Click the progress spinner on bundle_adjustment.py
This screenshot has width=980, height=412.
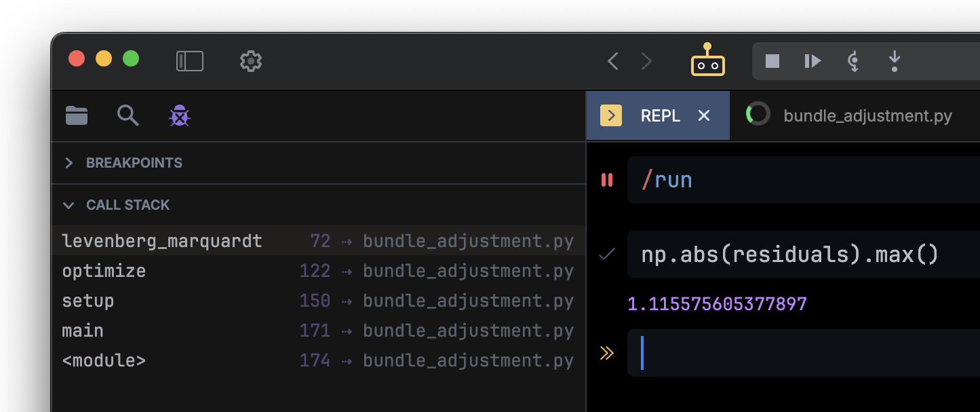point(758,115)
